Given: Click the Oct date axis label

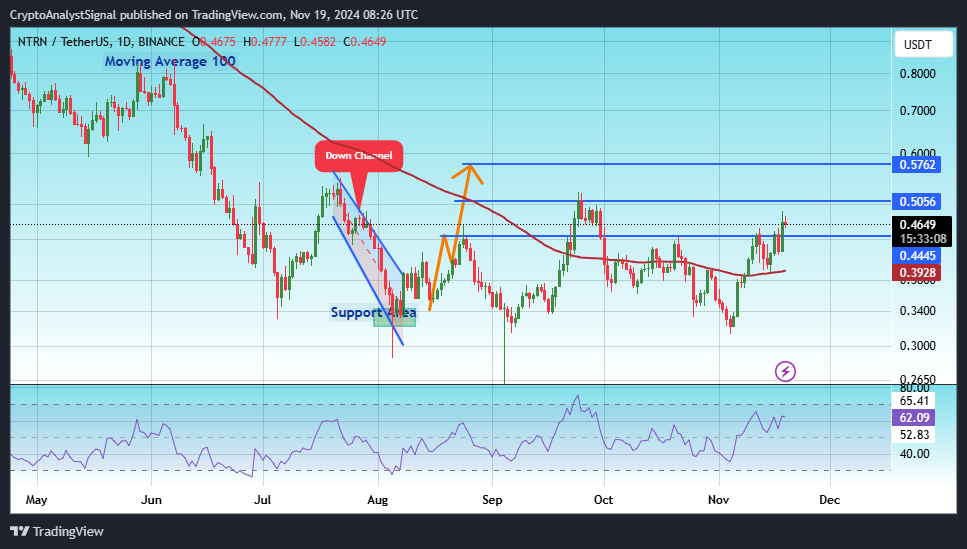Looking at the screenshot, I should click(x=604, y=500).
